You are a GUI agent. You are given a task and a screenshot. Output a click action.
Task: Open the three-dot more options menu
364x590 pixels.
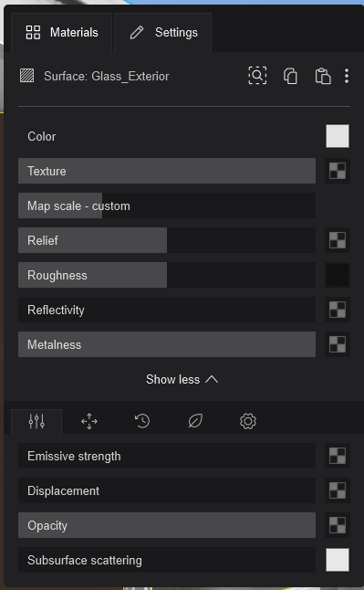347,76
